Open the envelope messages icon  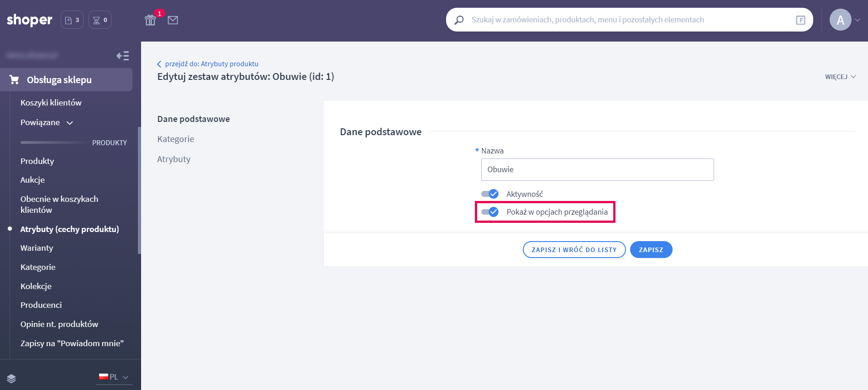coord(173,20)
